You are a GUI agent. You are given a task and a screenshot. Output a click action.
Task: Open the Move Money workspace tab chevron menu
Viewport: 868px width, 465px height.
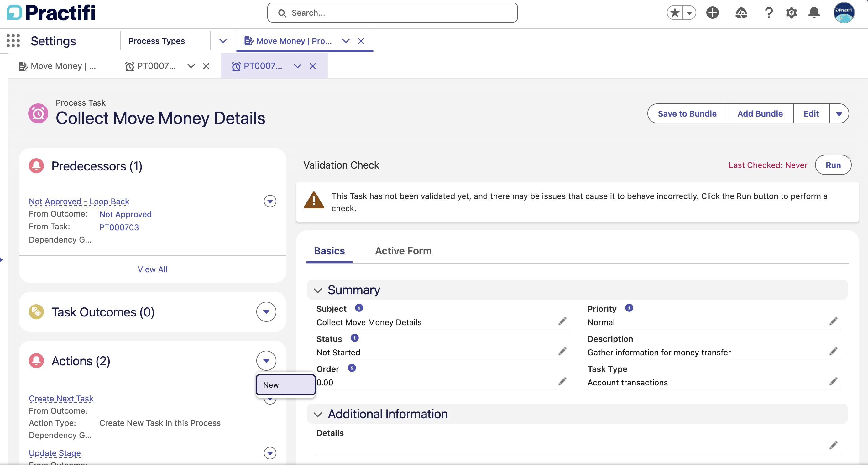[346, 41]
